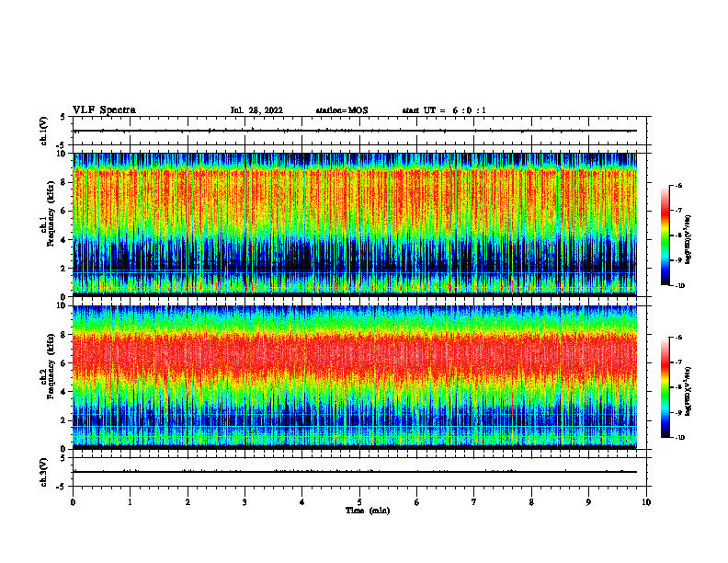Click the "ch.1(V)" axis label
Viewport: 728px width, 563px height.
[x=44, y=131]
